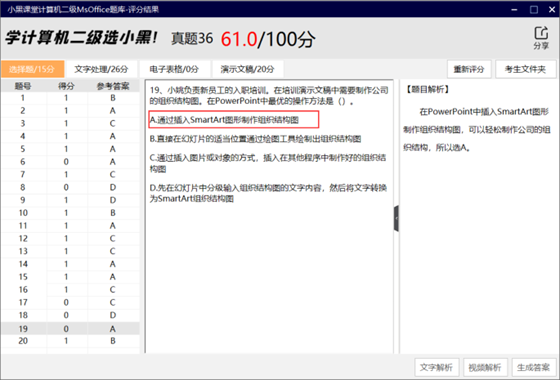Screen dimensions: 560x380
Task: Click the red 61.0 score text
Action: pos(239,39)
